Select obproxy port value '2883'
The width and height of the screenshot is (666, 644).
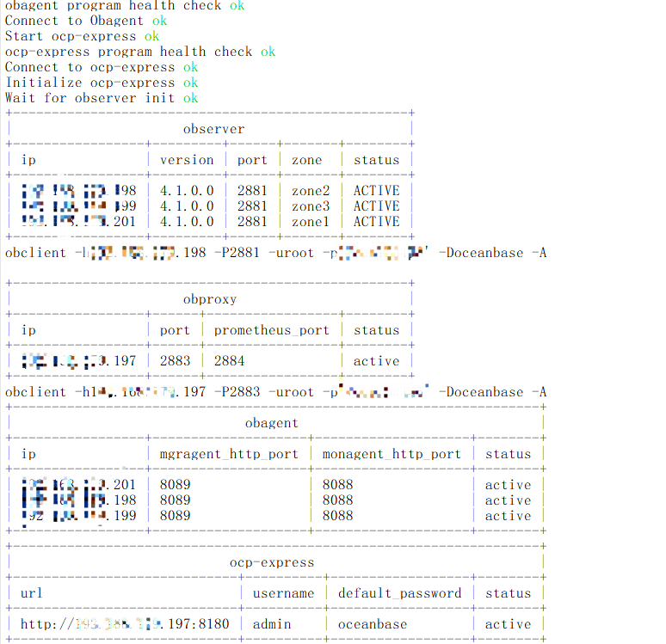pos(175,361)
